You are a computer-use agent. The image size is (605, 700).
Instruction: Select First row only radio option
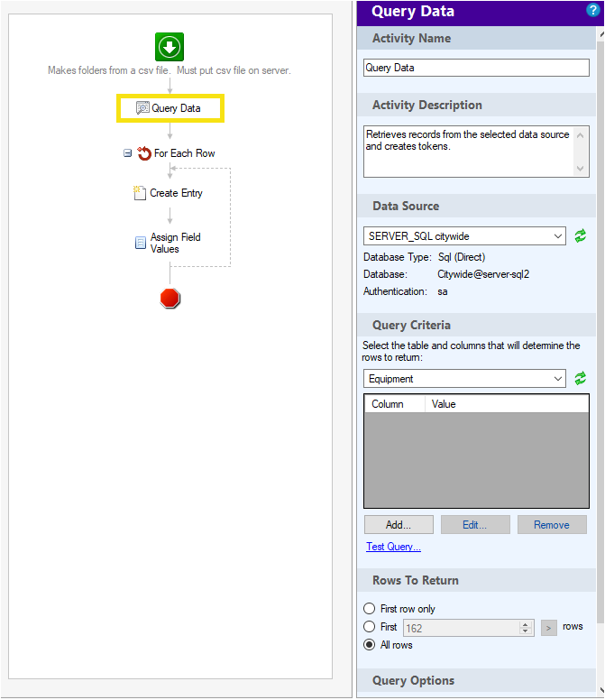click(369, 609)
